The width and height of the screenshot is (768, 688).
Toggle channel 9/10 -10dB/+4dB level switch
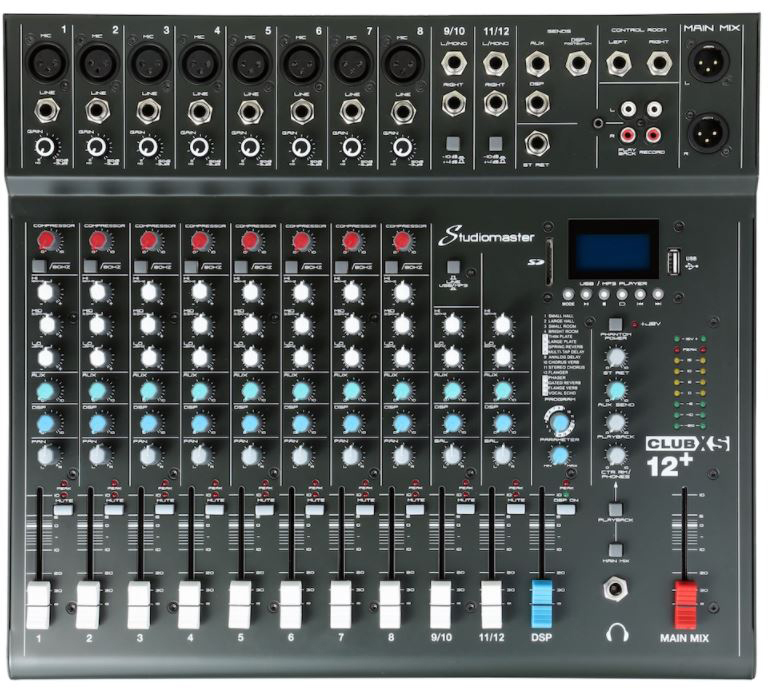click(453, 143)
